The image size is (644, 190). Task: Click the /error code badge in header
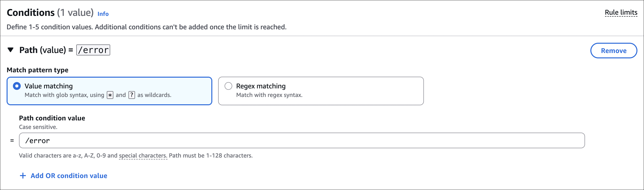click(x=93, y=50)
